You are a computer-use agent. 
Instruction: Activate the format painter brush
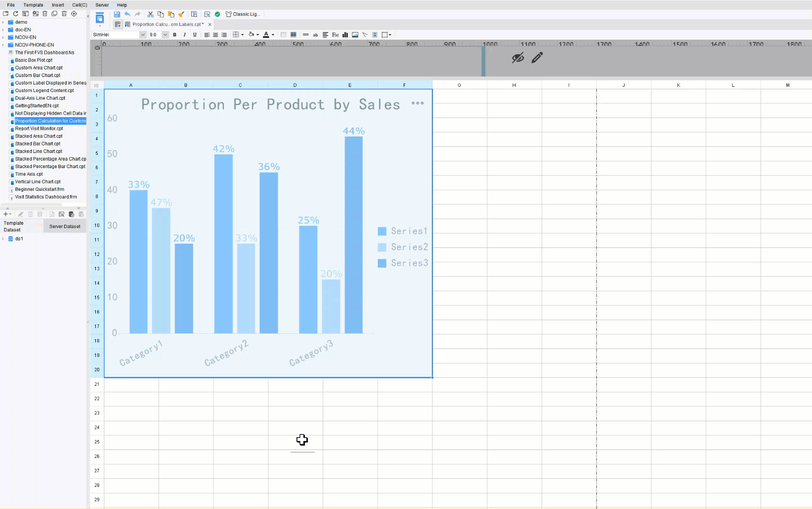181,14
